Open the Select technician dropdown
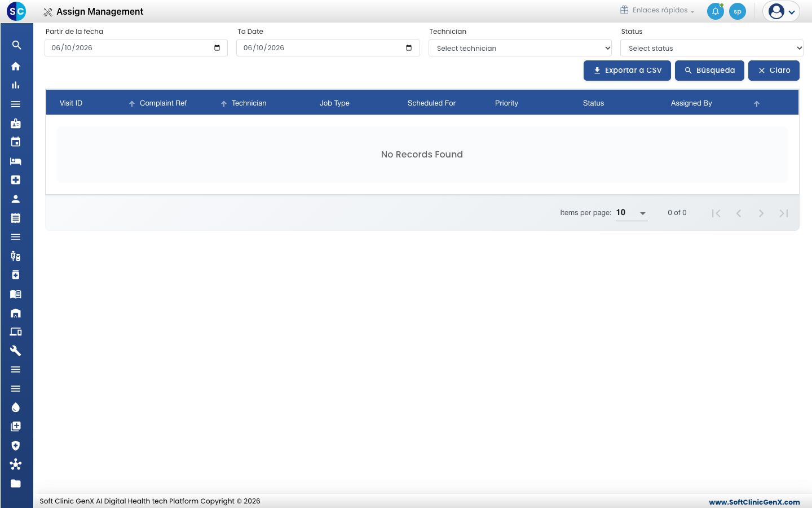The height and width of the screenshot is (508, 812). click(x=520, y=48)
